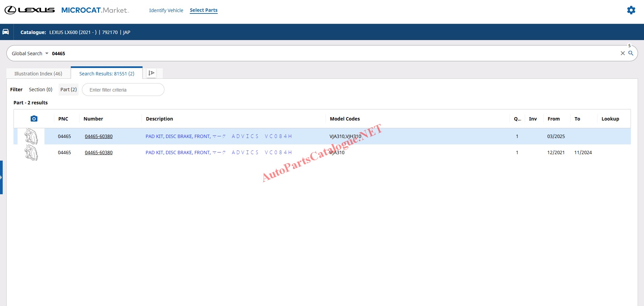644x306 pixels.
Task: Switch to Illustration Index tab
Action: pos(38,73)
